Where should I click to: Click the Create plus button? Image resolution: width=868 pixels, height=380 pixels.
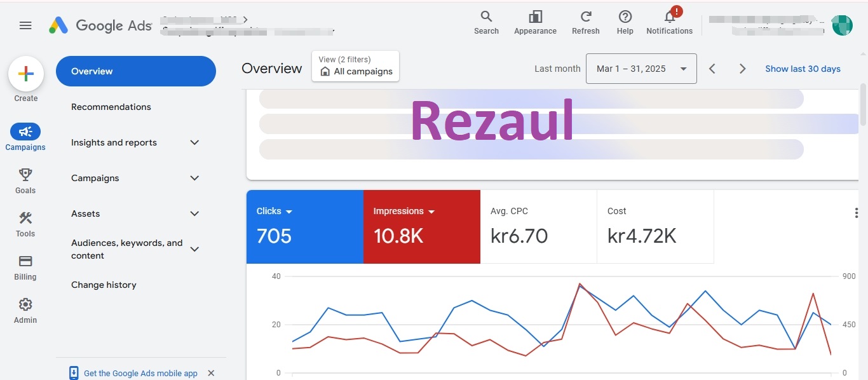[26, 74]
